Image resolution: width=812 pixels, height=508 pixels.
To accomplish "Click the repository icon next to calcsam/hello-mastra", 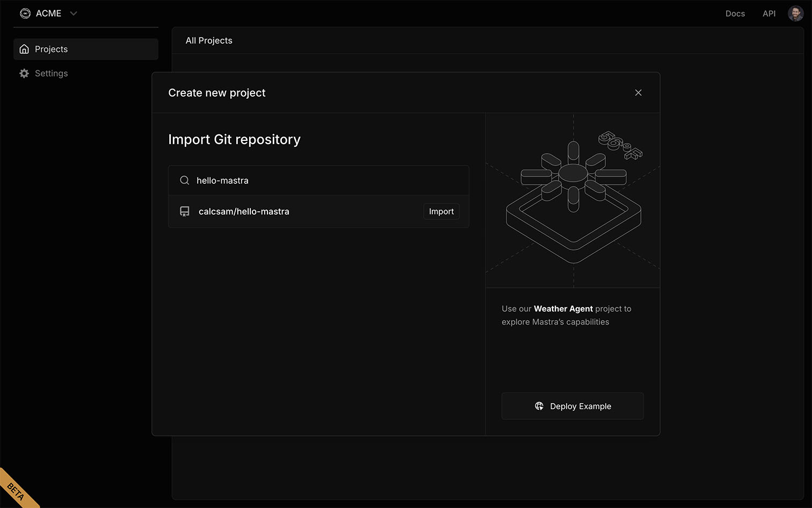I will coord(184,211).
